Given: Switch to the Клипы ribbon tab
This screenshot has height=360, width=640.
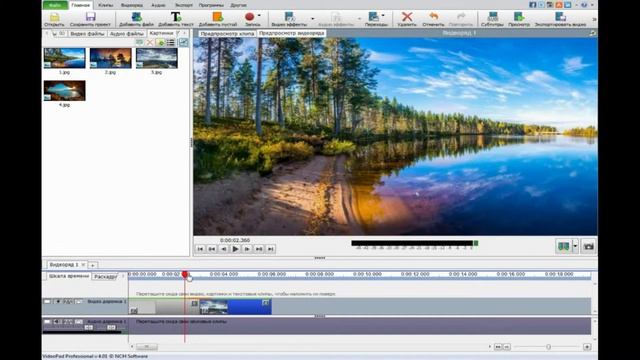Looking at the screenshot, I should coord(106,5).
